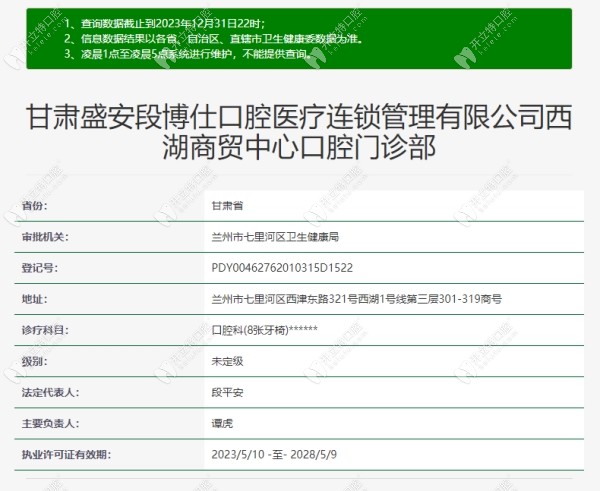Click the name 段平安
The height and width of the screenshot is (491, 600).
[x=227, y=392]
